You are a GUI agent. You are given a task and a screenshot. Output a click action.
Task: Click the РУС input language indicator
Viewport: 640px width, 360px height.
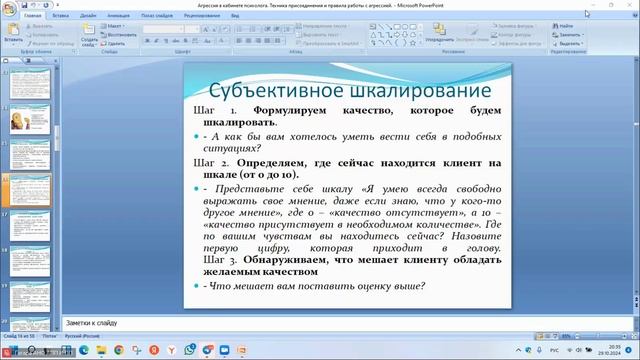click(554, 350)
